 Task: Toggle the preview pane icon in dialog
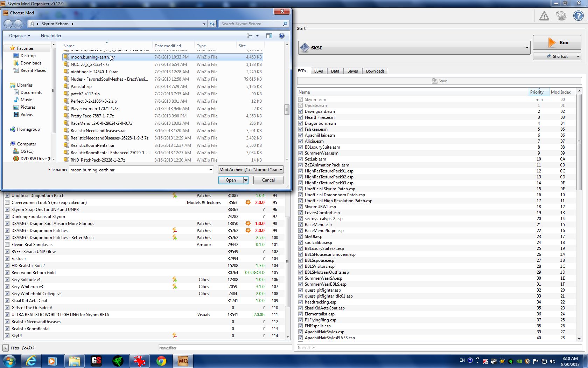click(x=269, y=36)
